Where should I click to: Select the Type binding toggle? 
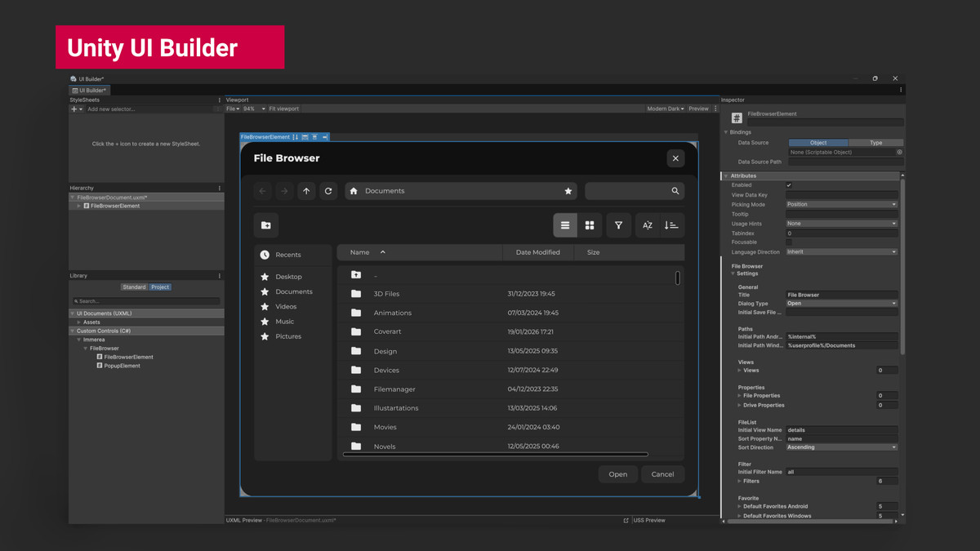point(875,143)
